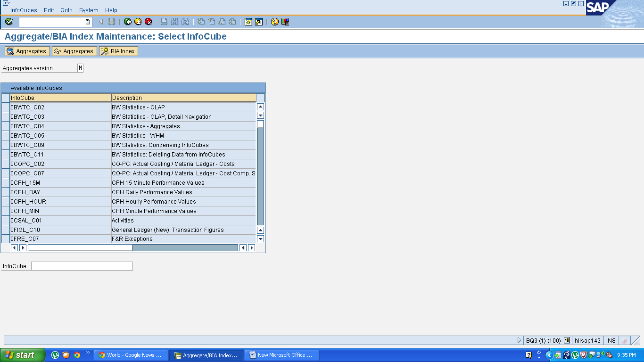This screenshot has height=362, width=644.
Task: Click the Print icon
Action: (x=164, y=22)
